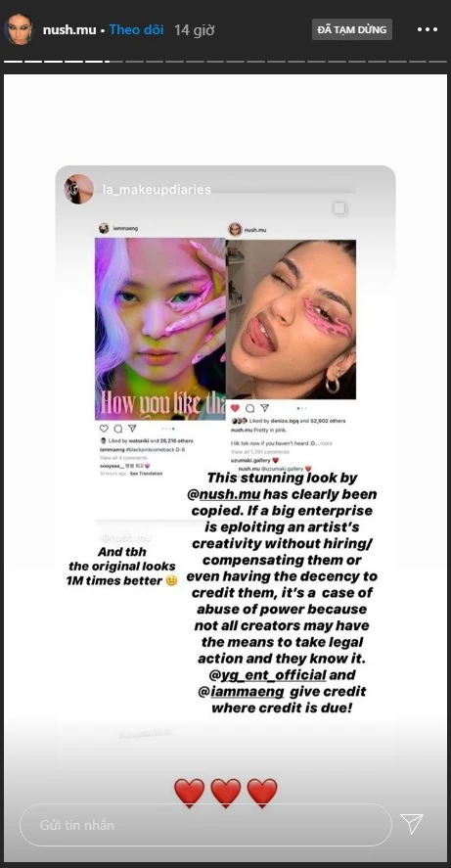The height and width of the screenshot is (868, 451).
Task: Click into the Gửi tin nhắn message field
Action: 205,825
